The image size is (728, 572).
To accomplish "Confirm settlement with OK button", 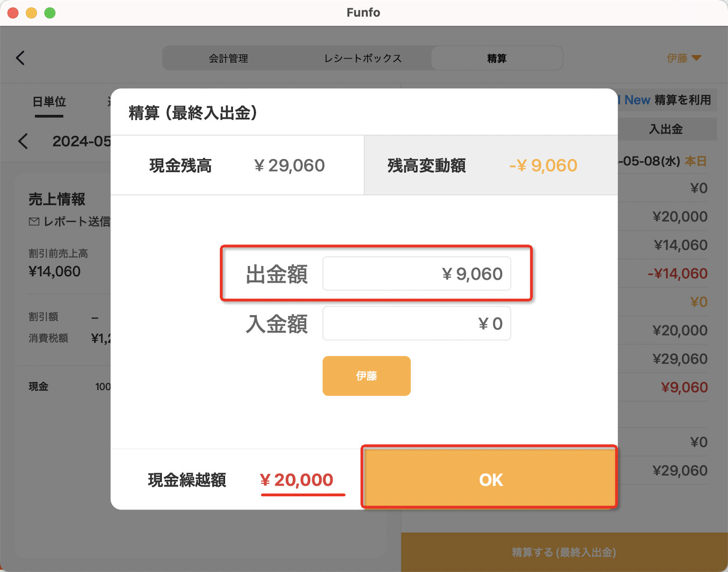I will (490, 479).
